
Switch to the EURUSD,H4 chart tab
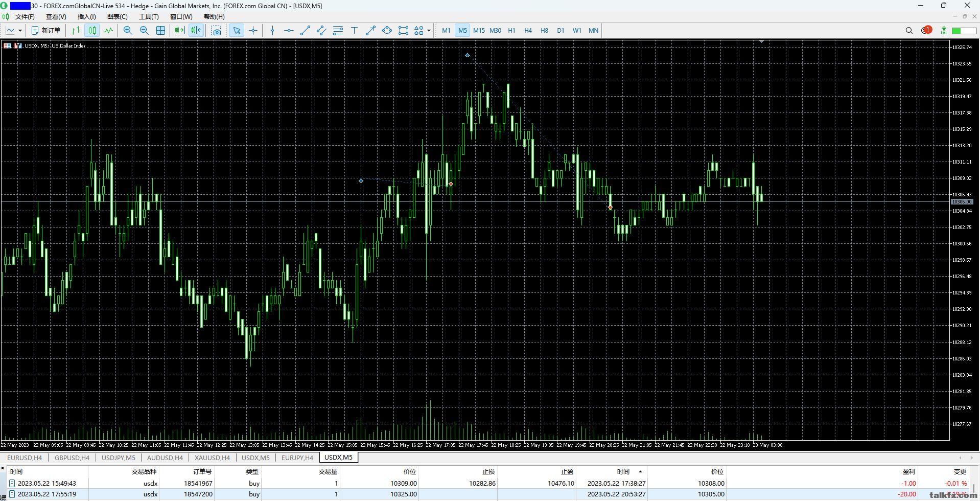point(25,458)
